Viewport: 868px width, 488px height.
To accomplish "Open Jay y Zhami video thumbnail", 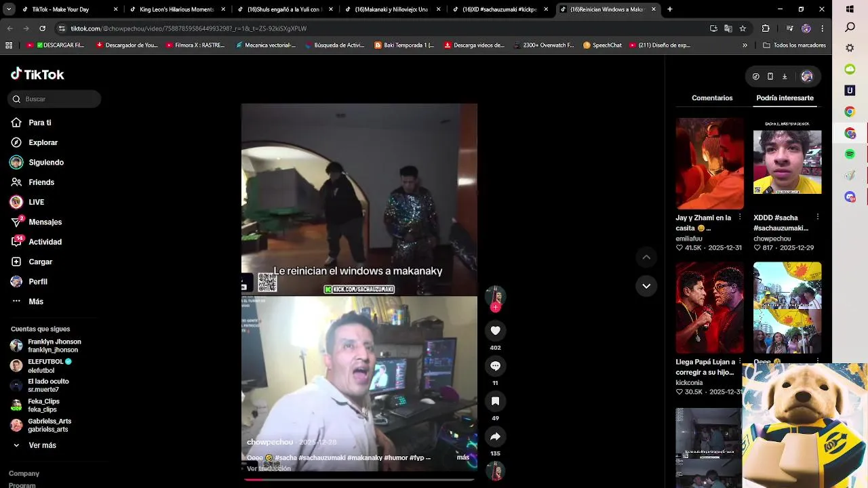I will coord(709,163).
